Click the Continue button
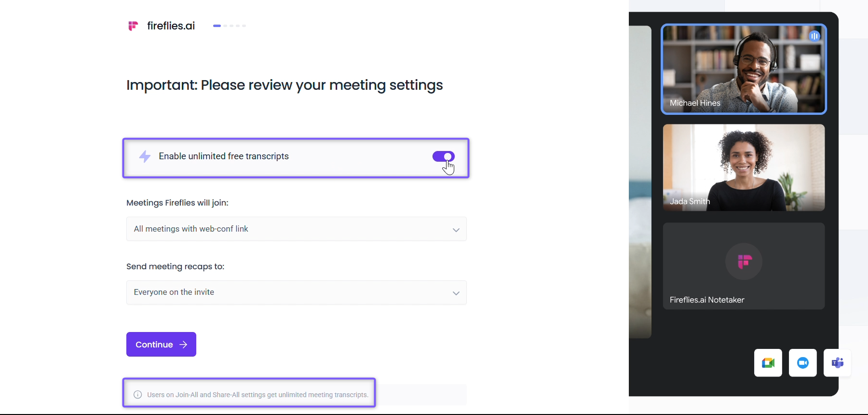The height and width of the screenshot is (415, 868). pos(161,345)
